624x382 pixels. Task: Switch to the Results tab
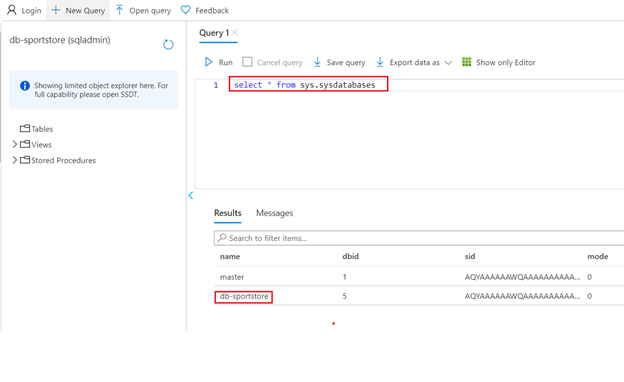(x=228, y=213)
